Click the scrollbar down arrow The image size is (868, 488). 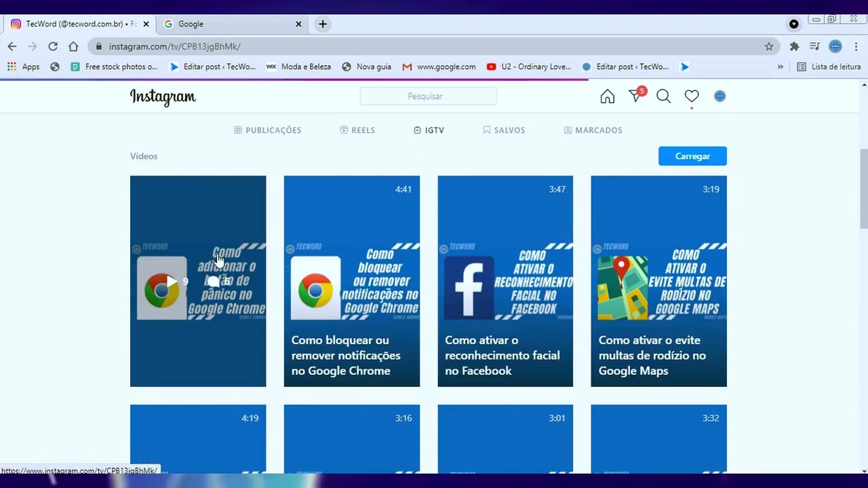pyautogui.click(x=863, y=470)
